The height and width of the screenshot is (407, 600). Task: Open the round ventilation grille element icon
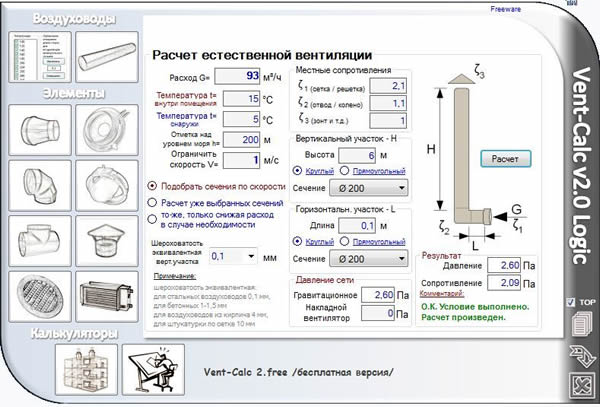tap(40, 296)
